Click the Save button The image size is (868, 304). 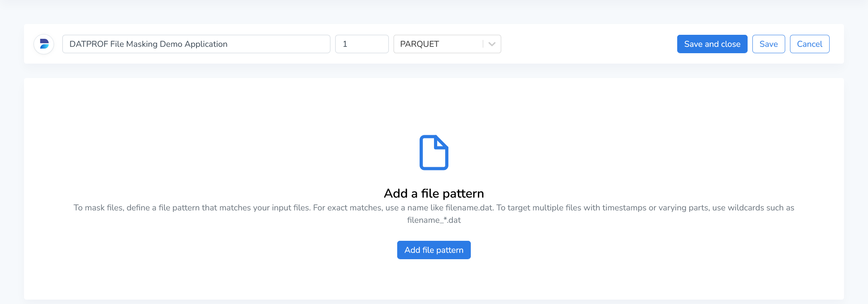click(768, 44)
